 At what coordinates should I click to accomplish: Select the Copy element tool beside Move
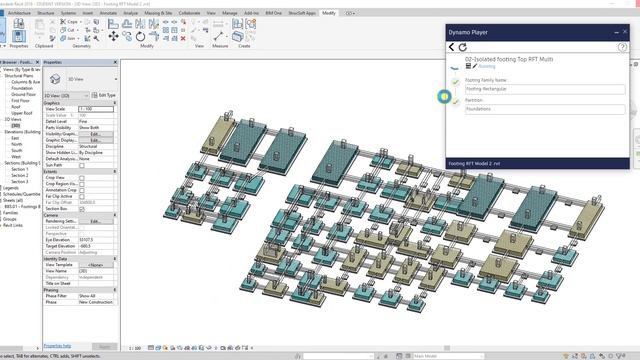[127, 37]
